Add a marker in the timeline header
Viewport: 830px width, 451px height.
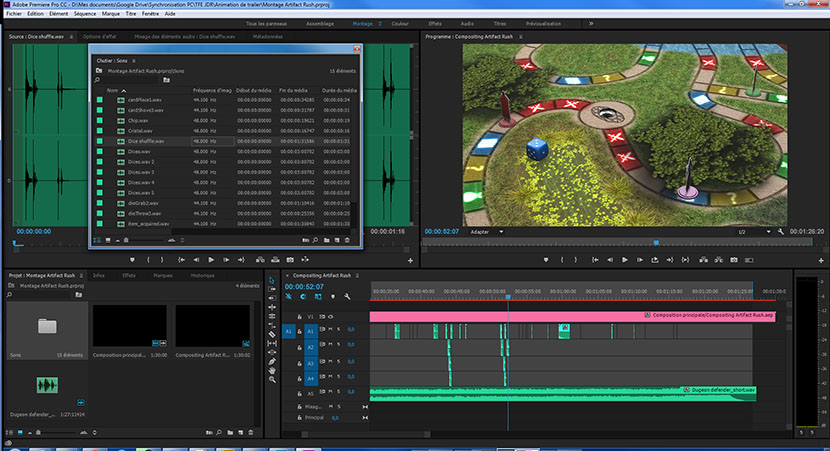click(332, 297)
